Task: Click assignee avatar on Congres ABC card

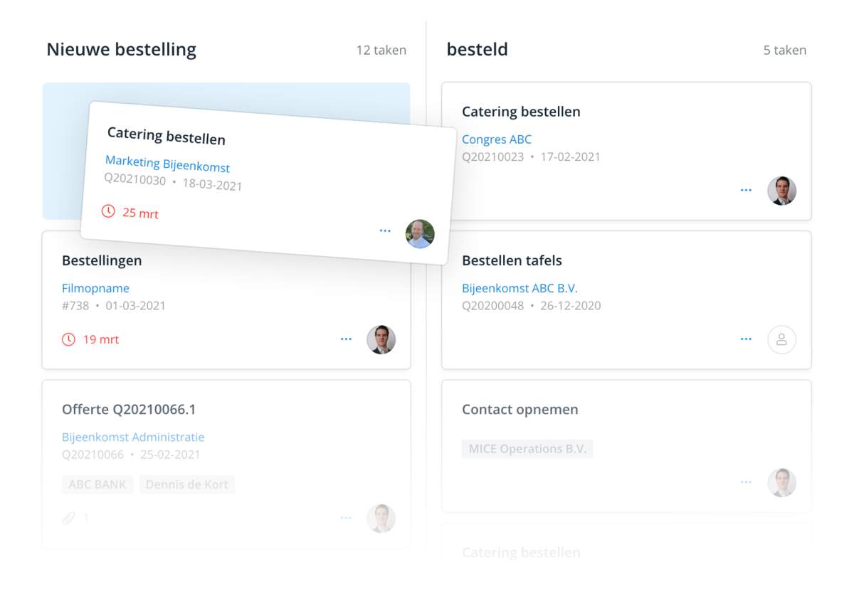Action: pyautogui.click(x=781, y=191)
